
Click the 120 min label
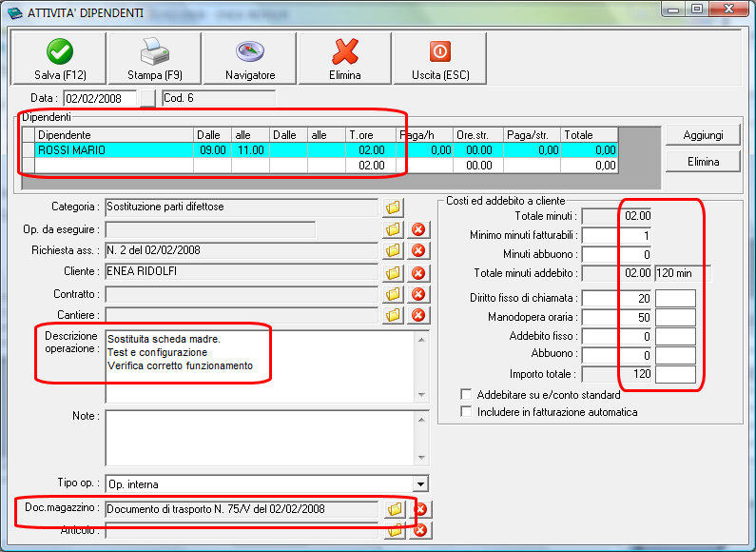(x=682, y=273)
